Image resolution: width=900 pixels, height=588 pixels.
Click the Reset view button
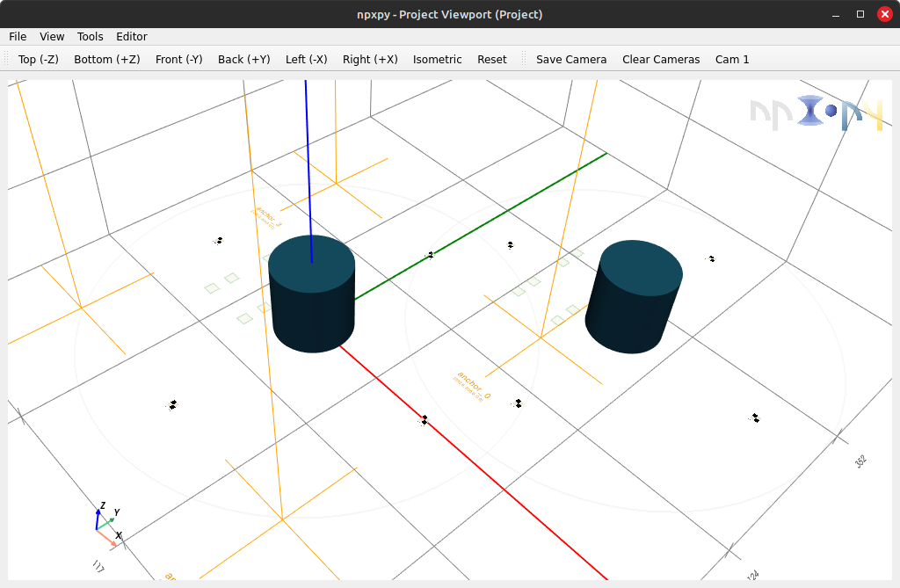491,60
